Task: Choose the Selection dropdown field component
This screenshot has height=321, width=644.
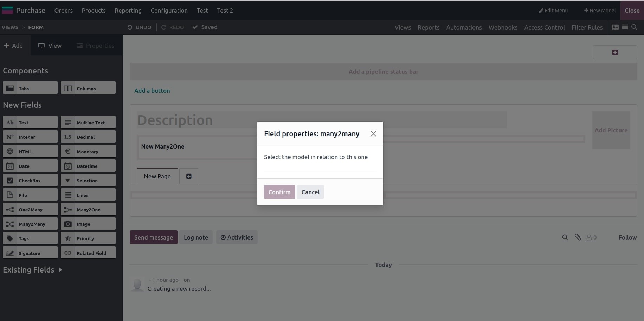Action: click(x=88, y=180)
